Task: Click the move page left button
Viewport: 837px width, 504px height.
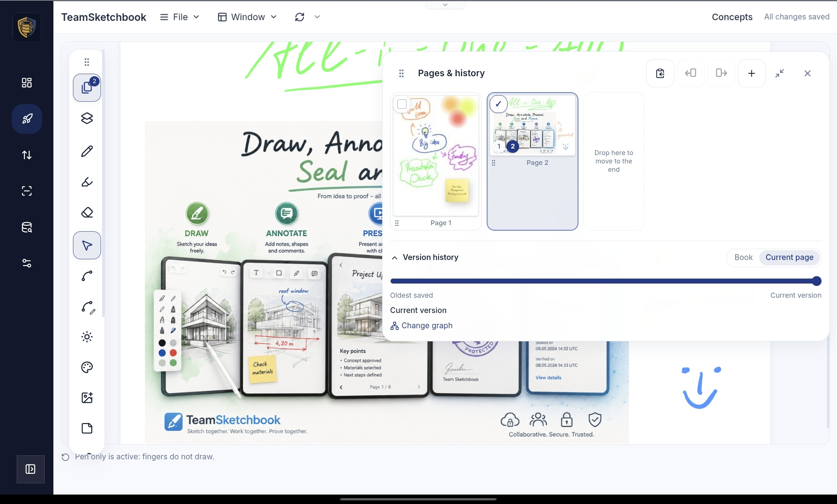Action: (x=691, y=73)
